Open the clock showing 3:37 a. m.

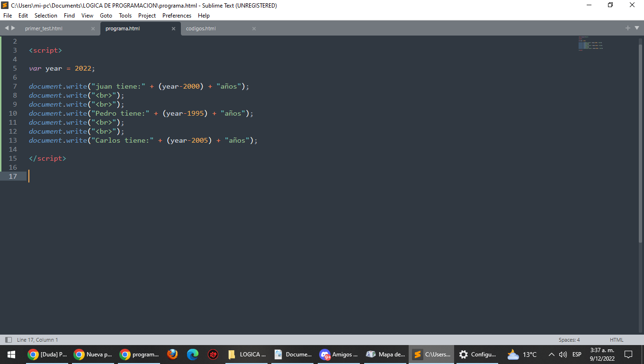(601, 355)
